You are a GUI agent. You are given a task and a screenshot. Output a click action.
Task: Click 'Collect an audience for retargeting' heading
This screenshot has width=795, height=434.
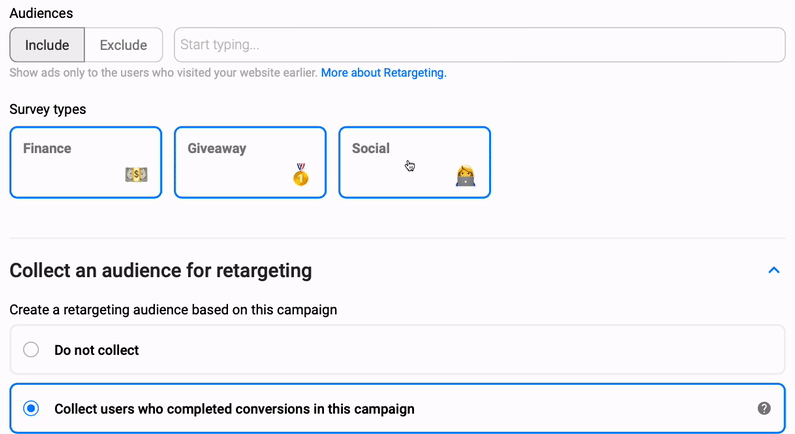pos(161,270)
